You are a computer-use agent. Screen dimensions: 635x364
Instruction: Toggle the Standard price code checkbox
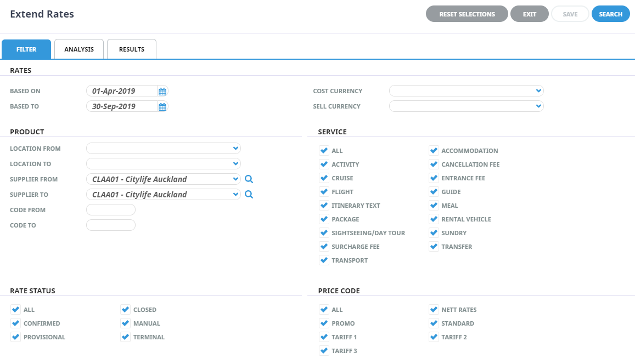point(434,324)
